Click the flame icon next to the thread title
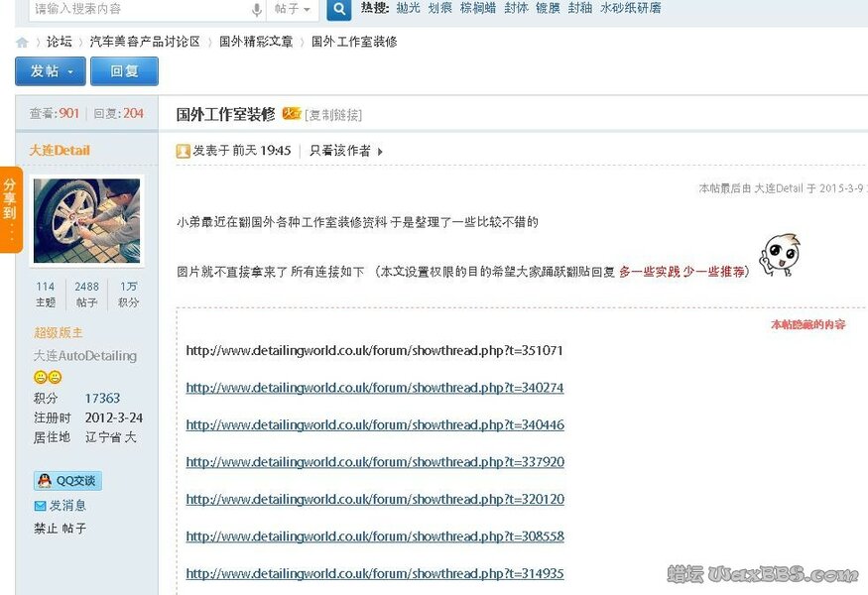 (292, 112)
